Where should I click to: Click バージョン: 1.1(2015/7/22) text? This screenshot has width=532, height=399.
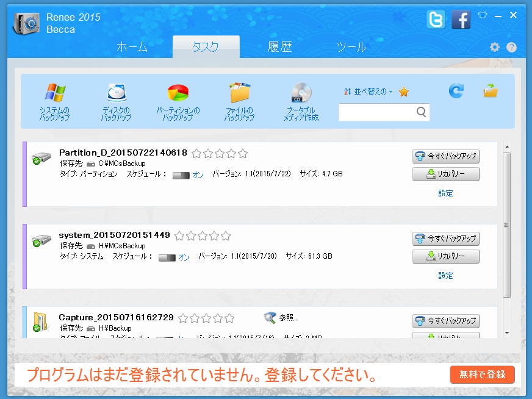(252, 174)
